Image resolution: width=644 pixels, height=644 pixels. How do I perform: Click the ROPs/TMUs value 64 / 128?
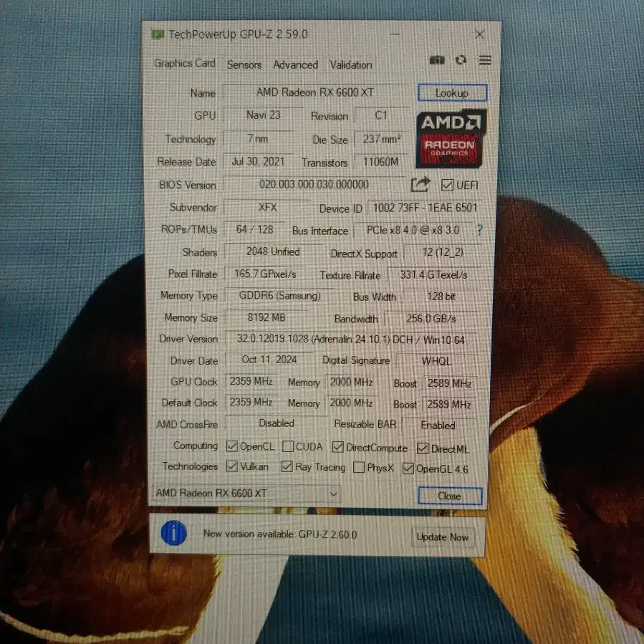click(254, 229)
